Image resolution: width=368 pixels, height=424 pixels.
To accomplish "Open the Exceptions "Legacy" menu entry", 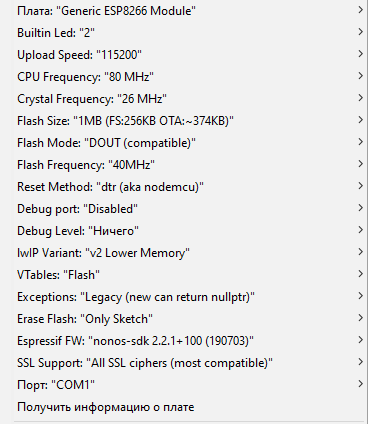I will (190, 297).
